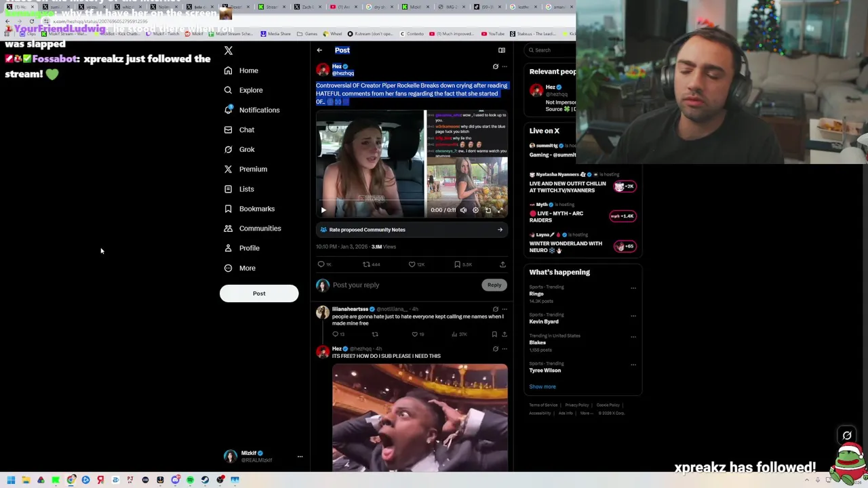
Task: Share lilianaheartsss comment
Action: click(504, 334)
